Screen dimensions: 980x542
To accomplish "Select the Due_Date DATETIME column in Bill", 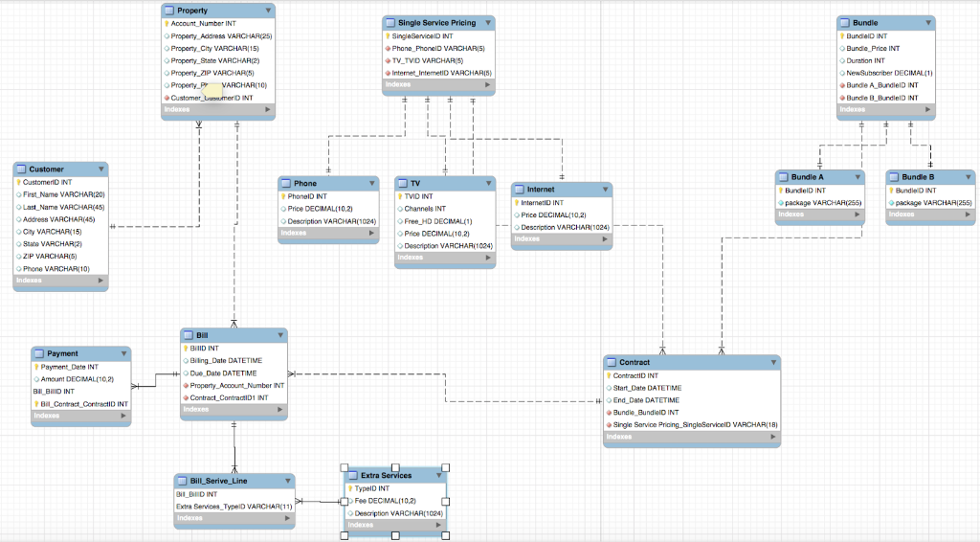I will [x=224, y=373].
